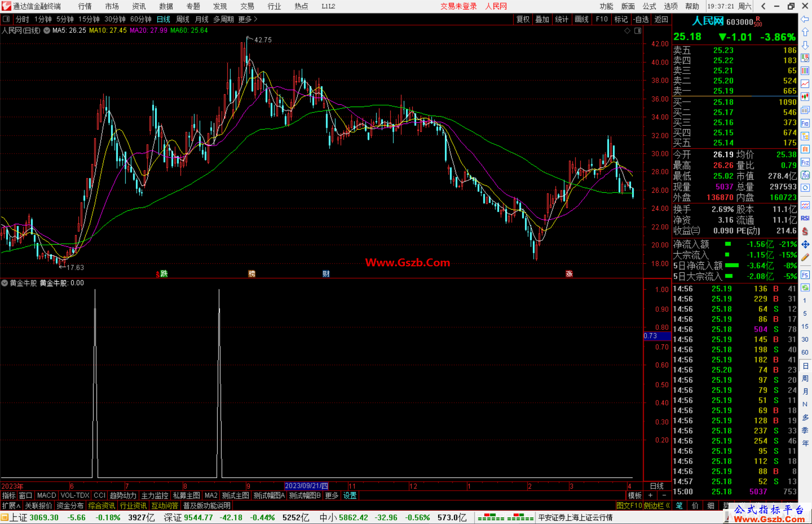Click the 统计 button

[x=562, y=19]
